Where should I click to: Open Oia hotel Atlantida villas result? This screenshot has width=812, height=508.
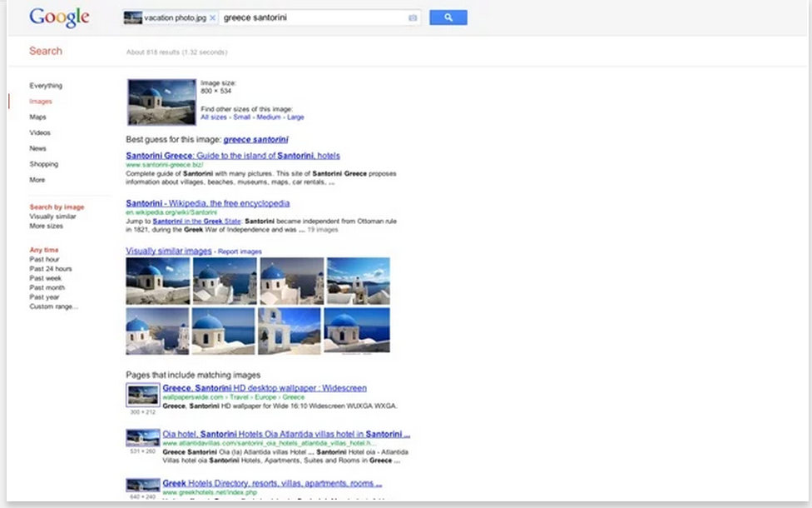tap(286, 434)
